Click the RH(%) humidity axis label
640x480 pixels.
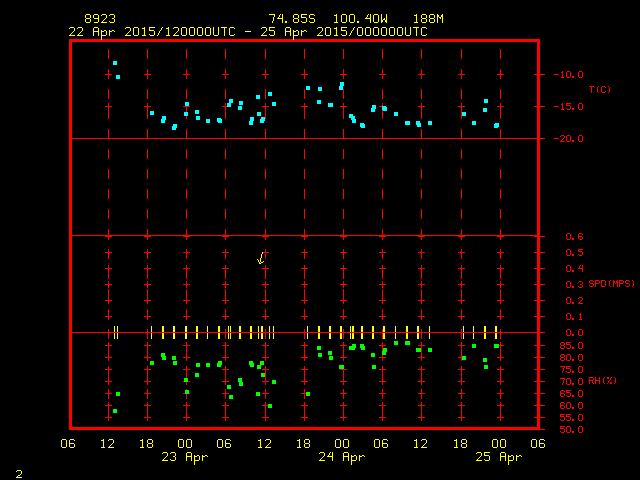[603, 382]
